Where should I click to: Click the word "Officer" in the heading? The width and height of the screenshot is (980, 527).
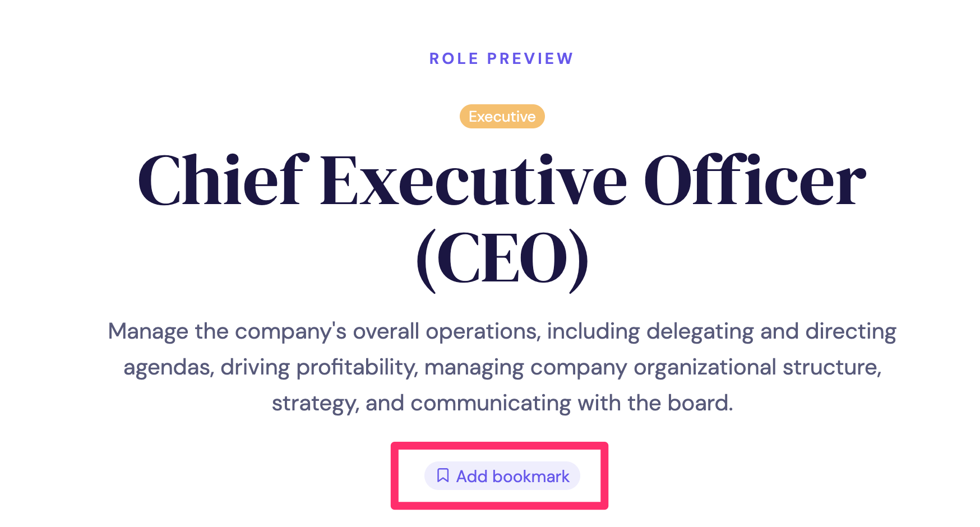tap(754, 182)
